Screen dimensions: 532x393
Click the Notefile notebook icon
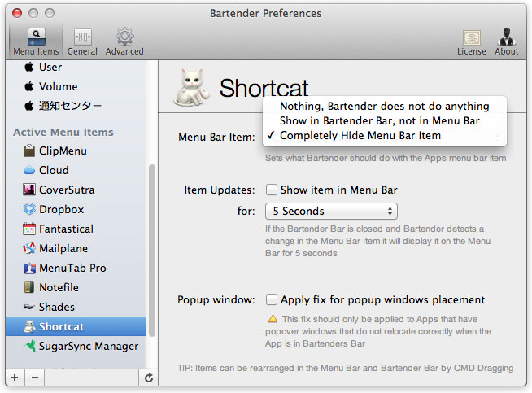(29, 287)
